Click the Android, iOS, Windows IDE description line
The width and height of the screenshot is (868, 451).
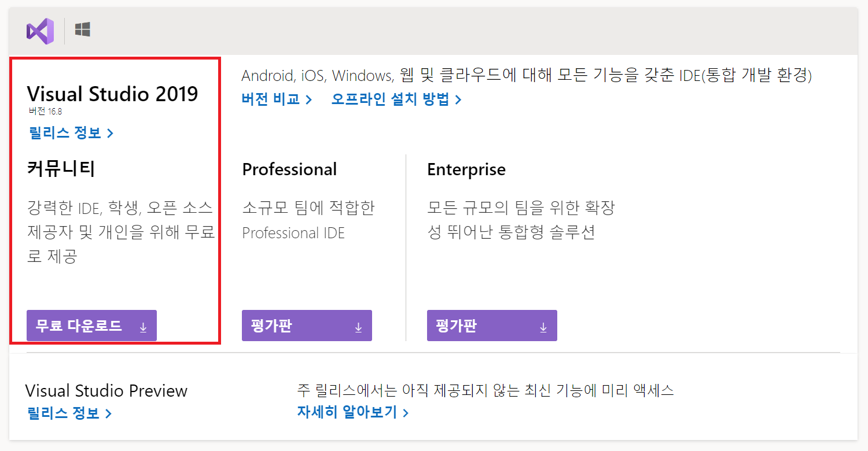(x=527, y=76)
